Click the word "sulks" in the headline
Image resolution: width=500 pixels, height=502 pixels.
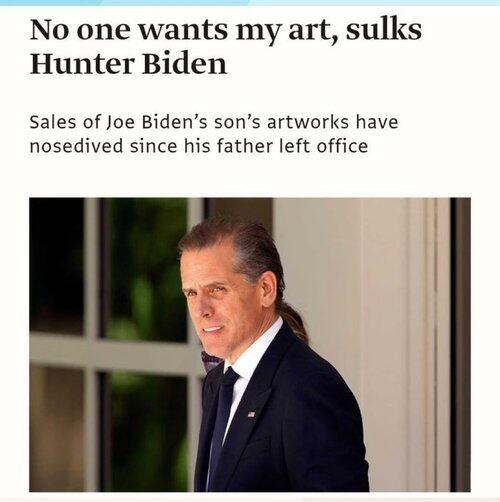(384, 29)
